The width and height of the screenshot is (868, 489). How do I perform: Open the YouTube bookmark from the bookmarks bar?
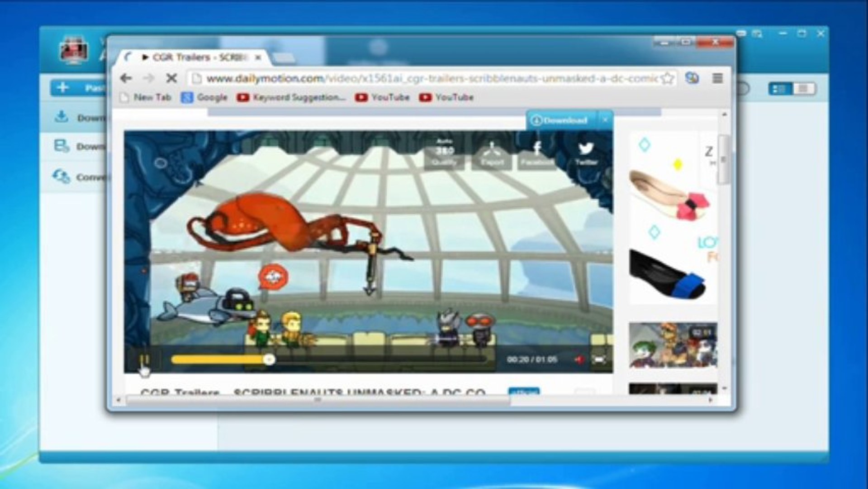[x=382, y=97]
